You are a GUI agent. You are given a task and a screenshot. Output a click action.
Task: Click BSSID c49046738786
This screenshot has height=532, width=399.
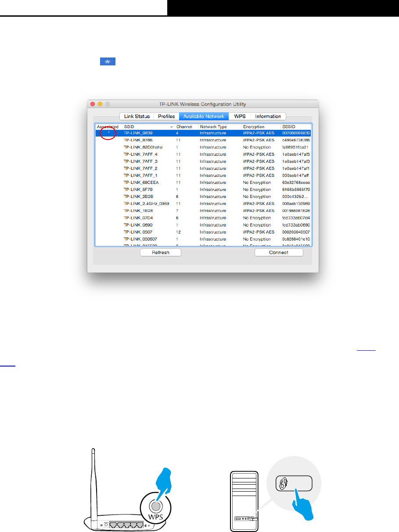[296, 140]
